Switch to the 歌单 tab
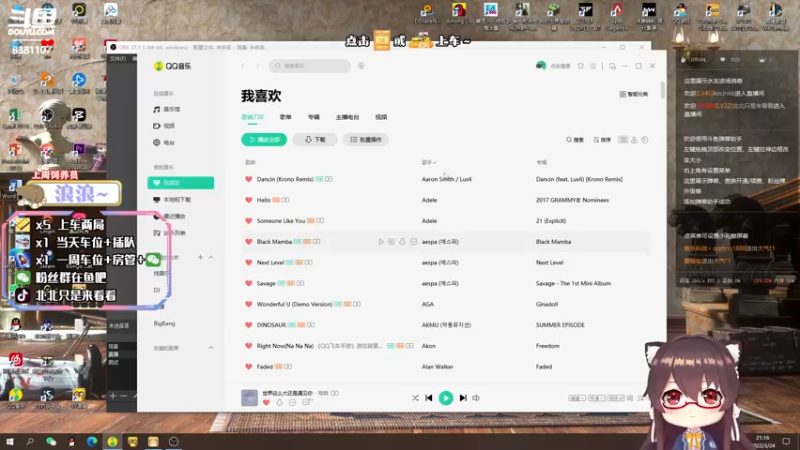The image size is (800, 450). [x=286, y=117]
